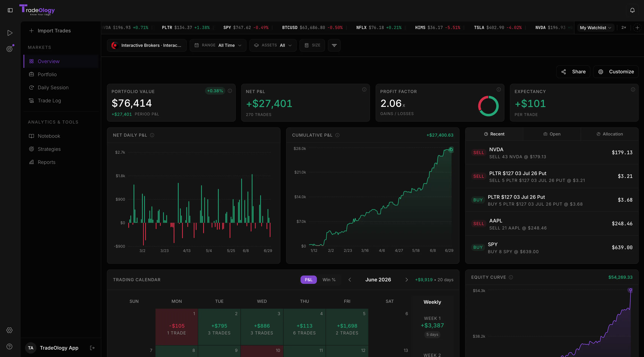The height and width of the screenshot is (357, 644).
Task: Open the help question mark icon
Action: coord(9,347)
